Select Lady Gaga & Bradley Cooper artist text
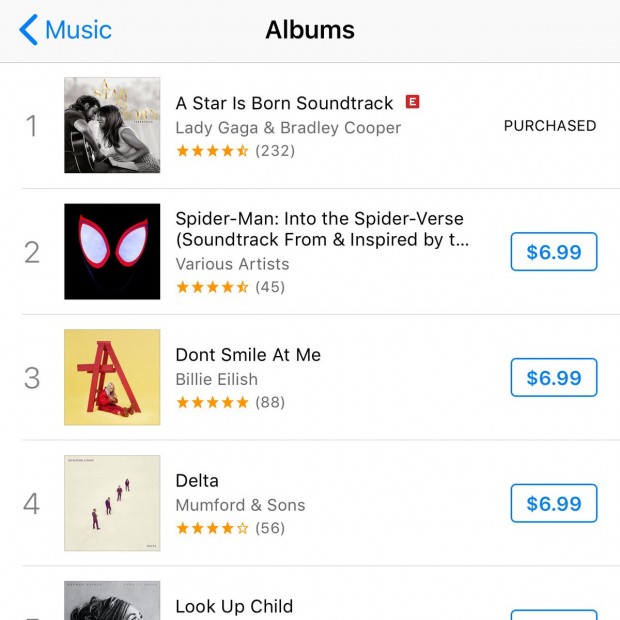Screen dimensions: 620x620 pyautogui.click(x=288, y=128)
